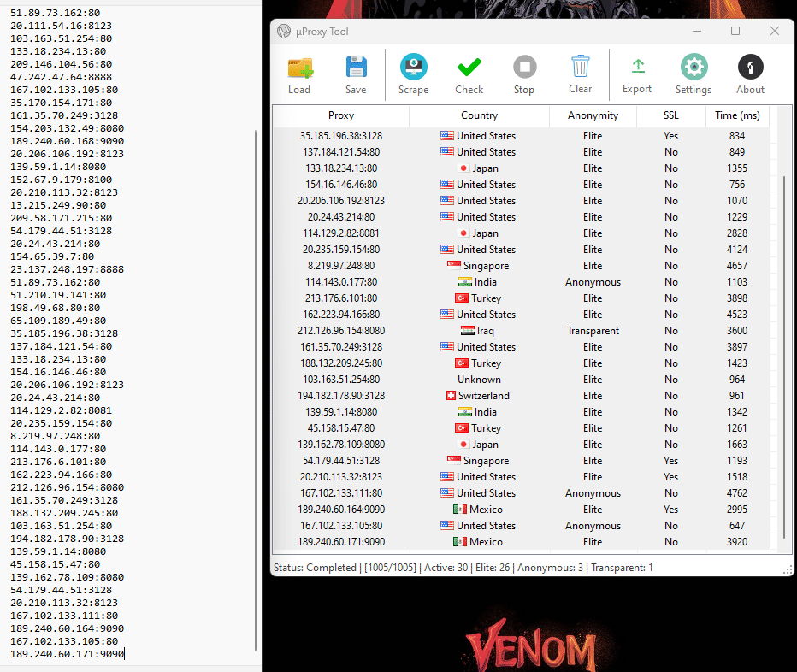
Task: Start scraping with the Scrape icon
Action: (x=413, y=67)
